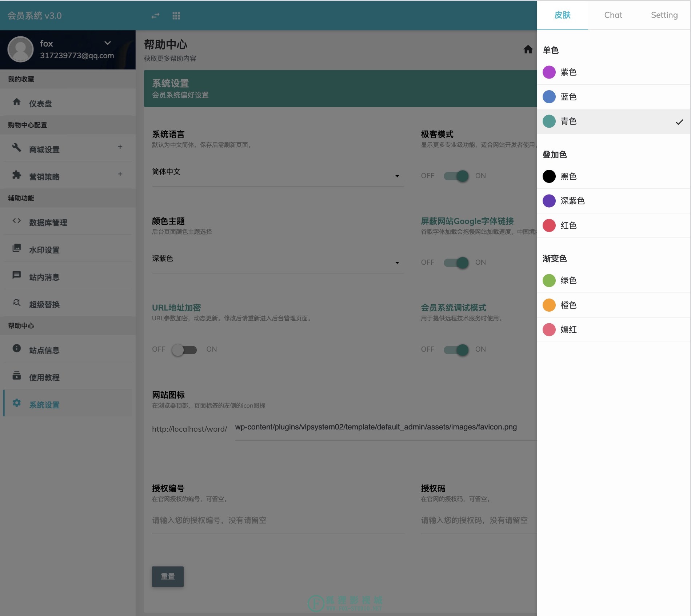The width and height of the screenshot is (691, 616).
Task: Select the 蓝色 skin color swatch
Action: tap(549, 97)
